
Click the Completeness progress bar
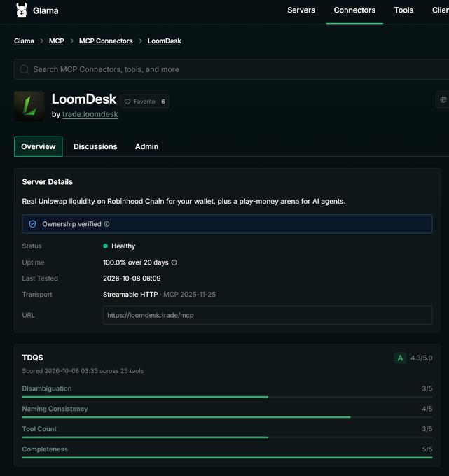[227, 458]
